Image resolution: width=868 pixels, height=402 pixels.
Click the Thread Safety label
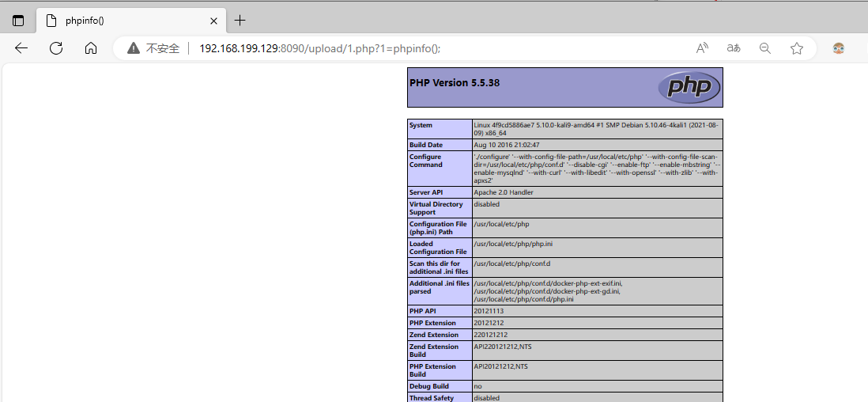(x=431, y=398)
